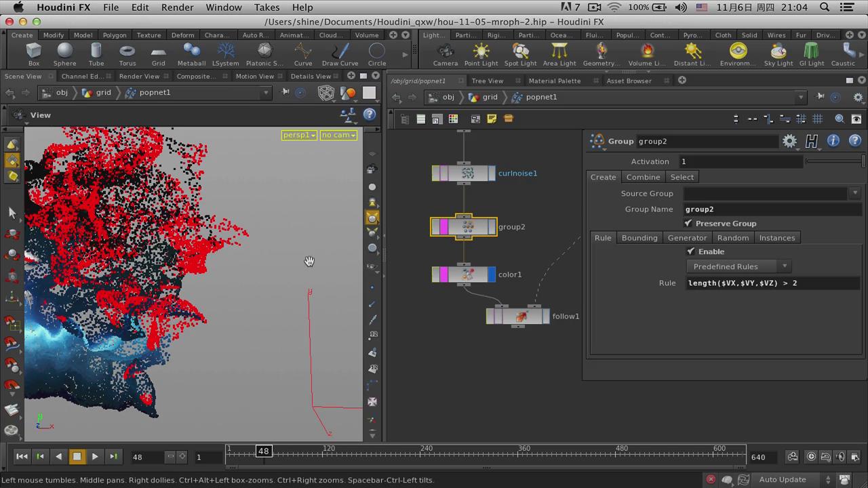Screen dimensions: 868x488
Task: Select the Curve shelf tool
Action: 303,54
